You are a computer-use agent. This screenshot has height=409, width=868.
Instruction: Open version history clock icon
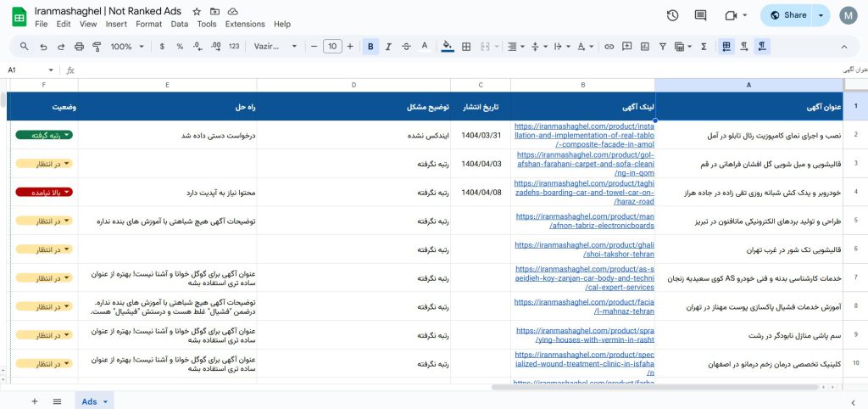(x=673, y=15)
